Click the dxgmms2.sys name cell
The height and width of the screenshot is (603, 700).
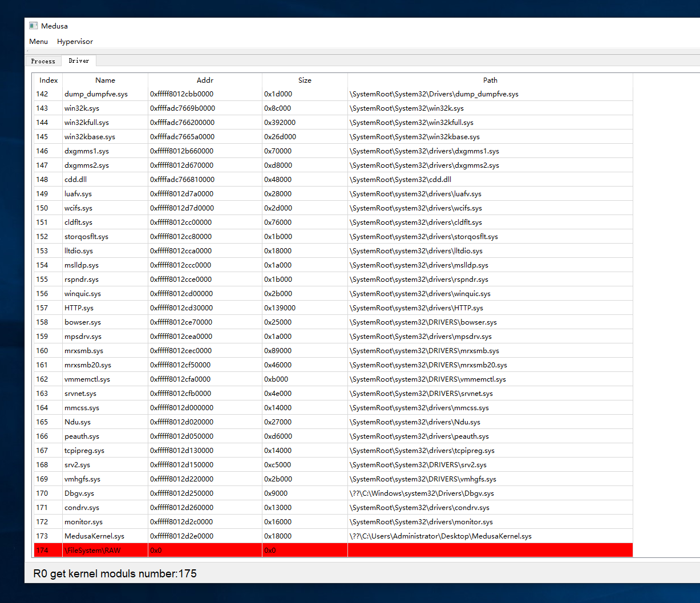coord(106,165)
